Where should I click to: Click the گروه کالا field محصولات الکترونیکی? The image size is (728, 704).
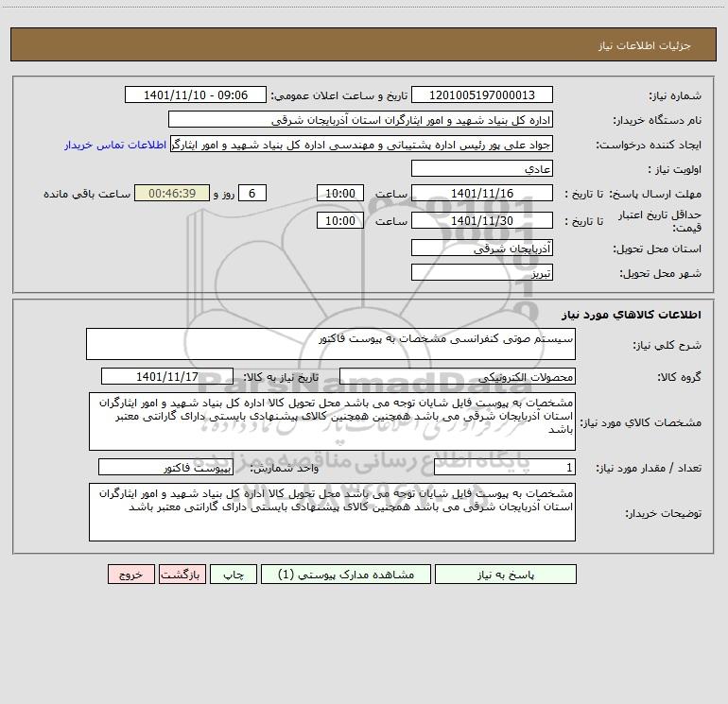click(x=458, y=376)
